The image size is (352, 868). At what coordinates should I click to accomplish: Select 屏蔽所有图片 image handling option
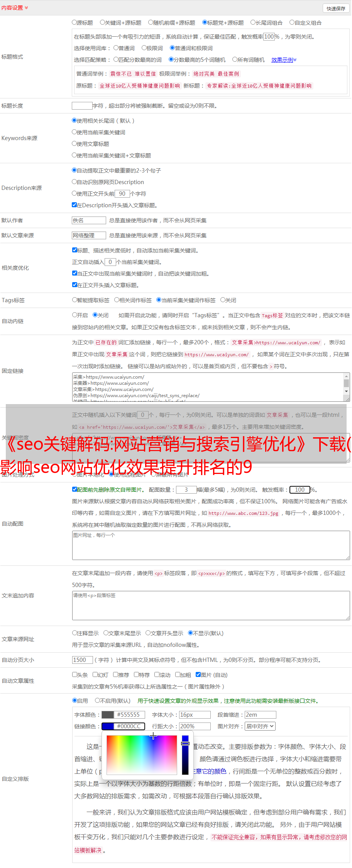coord(153,474)
